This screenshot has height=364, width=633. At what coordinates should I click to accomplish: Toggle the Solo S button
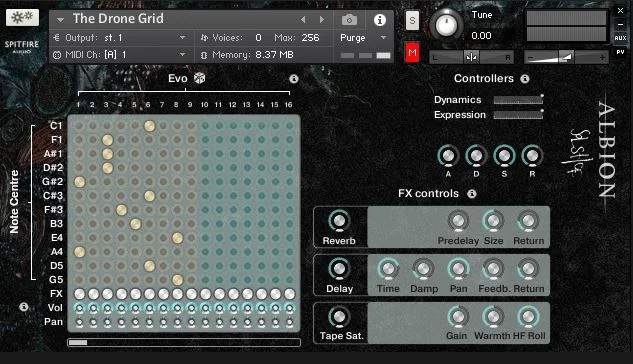[x=412, y=20]
